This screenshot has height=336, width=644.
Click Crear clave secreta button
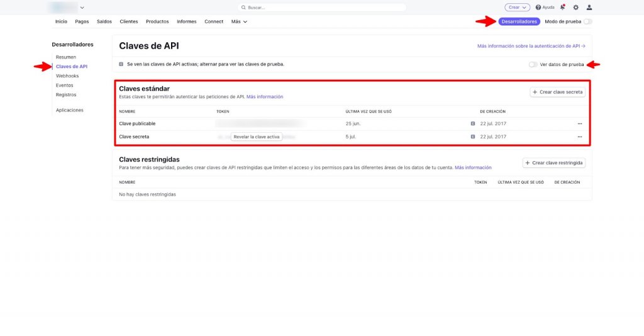557,92
